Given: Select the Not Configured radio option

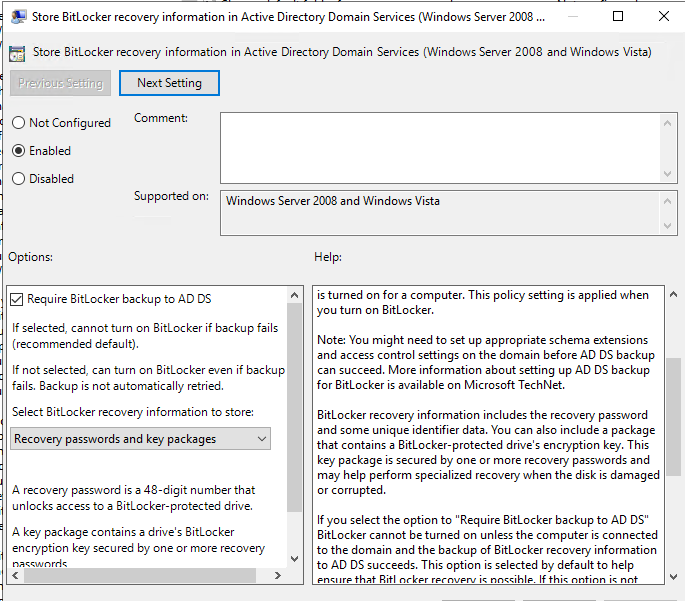Looking at the screenshot, I should (x=61, y=123).
